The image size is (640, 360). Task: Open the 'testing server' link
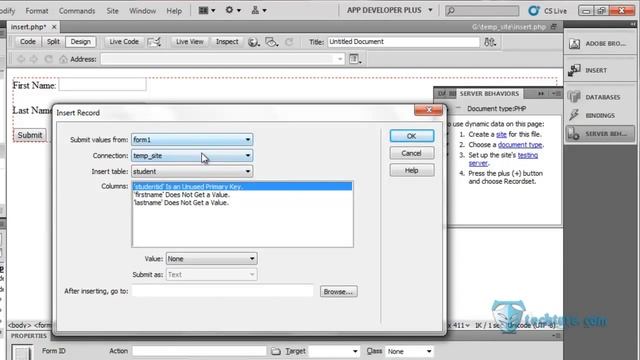(528, 155)
